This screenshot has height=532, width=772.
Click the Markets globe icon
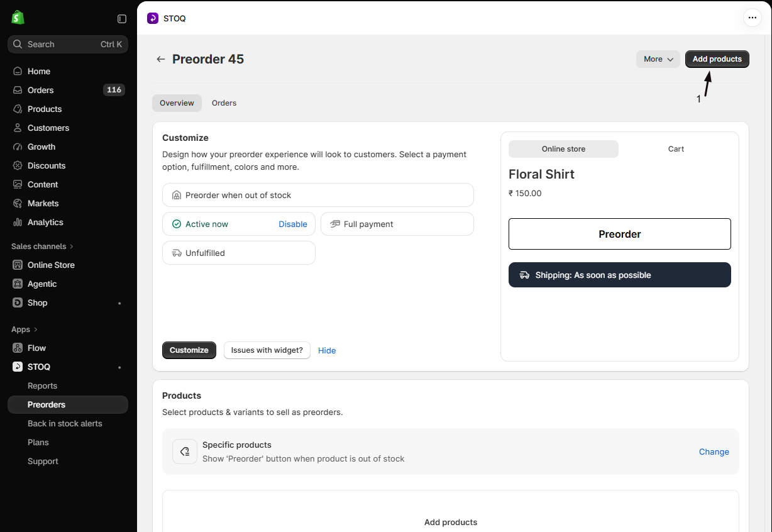(18, 203)
